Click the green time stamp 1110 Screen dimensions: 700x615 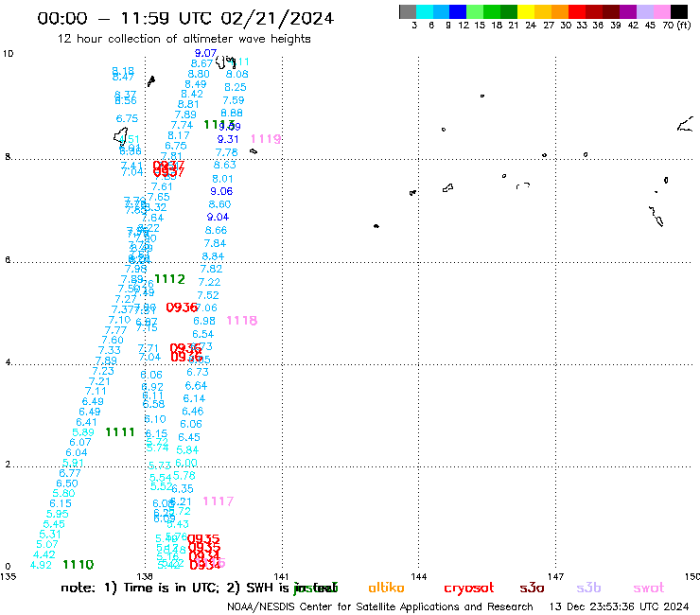point(79,565)
